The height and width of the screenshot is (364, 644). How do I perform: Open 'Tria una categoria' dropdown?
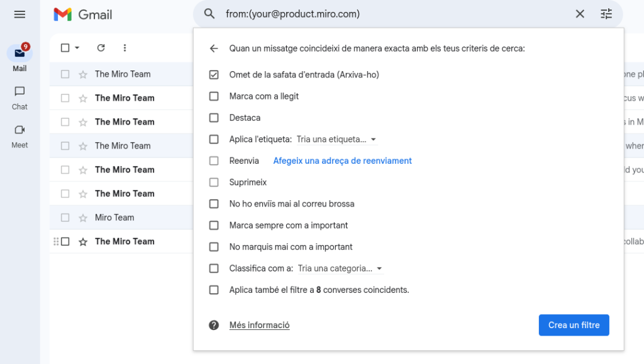[x=340, y=268]
